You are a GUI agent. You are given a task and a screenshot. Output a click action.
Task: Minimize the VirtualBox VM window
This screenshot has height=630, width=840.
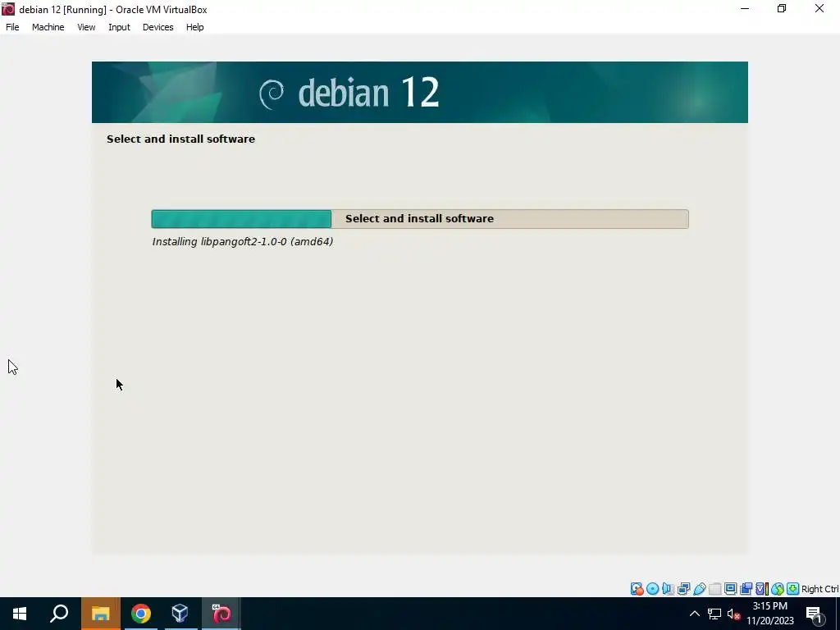[745, 8]
